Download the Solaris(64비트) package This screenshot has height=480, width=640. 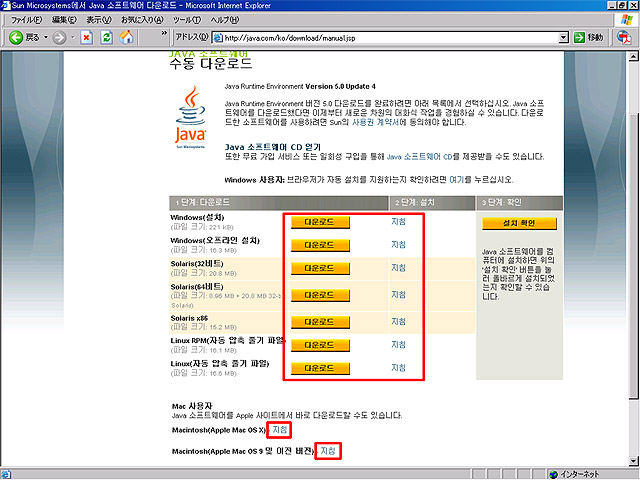pos(320,295)
